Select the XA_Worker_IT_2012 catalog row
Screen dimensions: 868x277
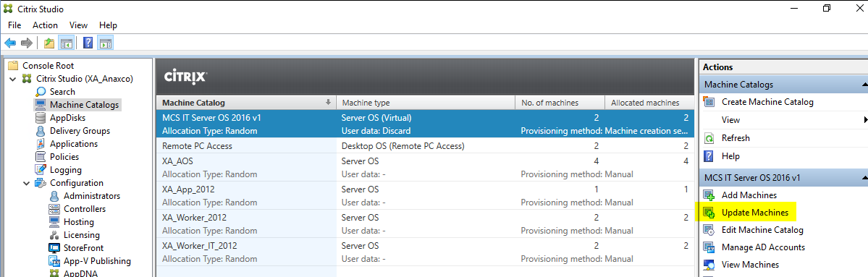click(425, 252)
